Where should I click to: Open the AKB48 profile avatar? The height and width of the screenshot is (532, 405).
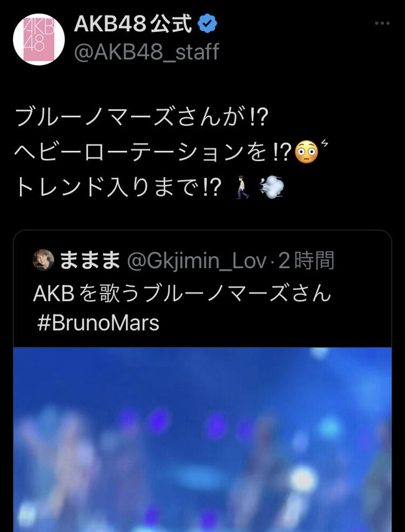coord(39,39)
